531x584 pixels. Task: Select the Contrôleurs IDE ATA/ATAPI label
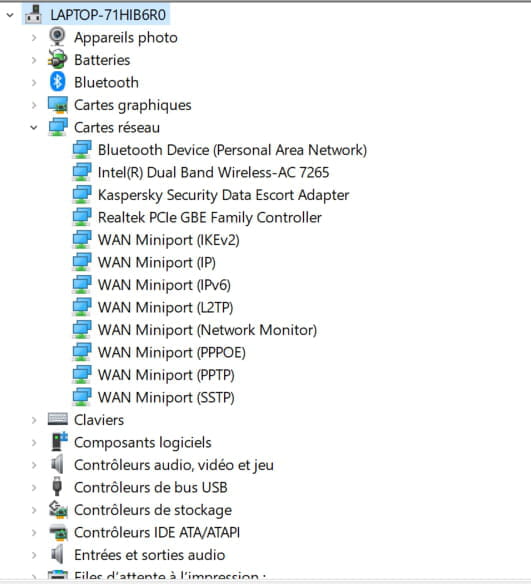(157, 532)
